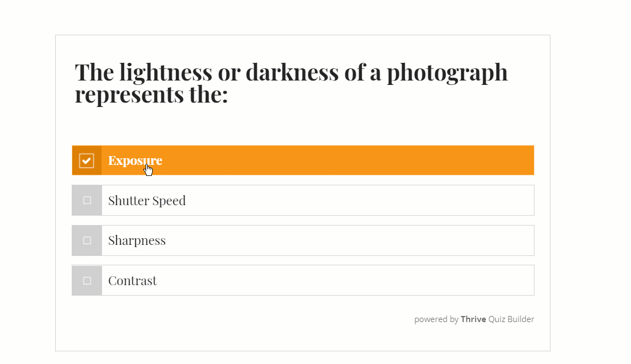
Task: Click the bold "Thrive" word in footer
Action: coord(473,319)
